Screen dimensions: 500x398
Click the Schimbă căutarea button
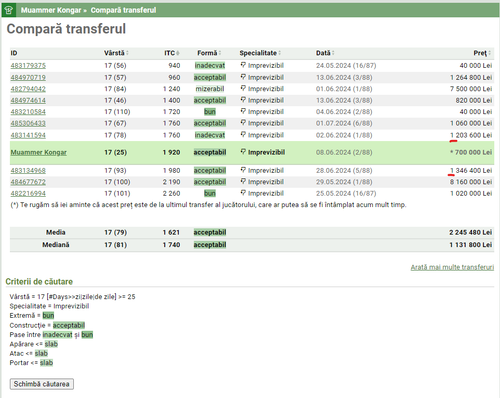tap(42, 384)
